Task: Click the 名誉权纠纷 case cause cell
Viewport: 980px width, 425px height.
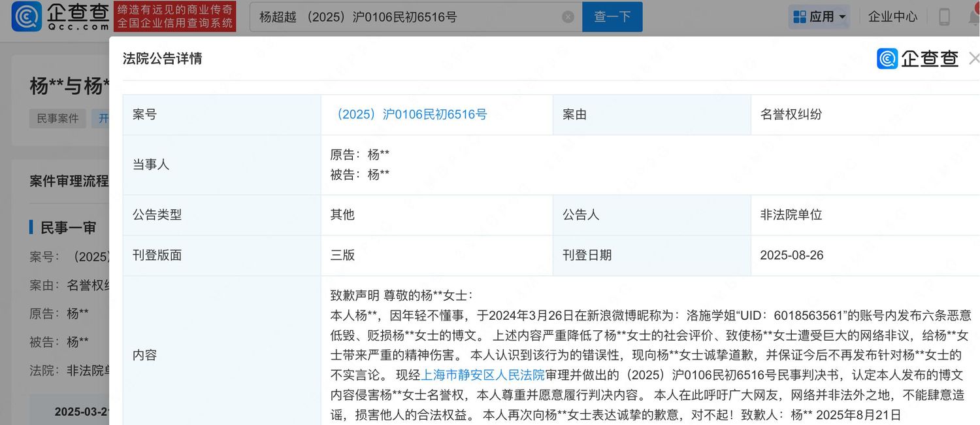Action: coord(791,114)
